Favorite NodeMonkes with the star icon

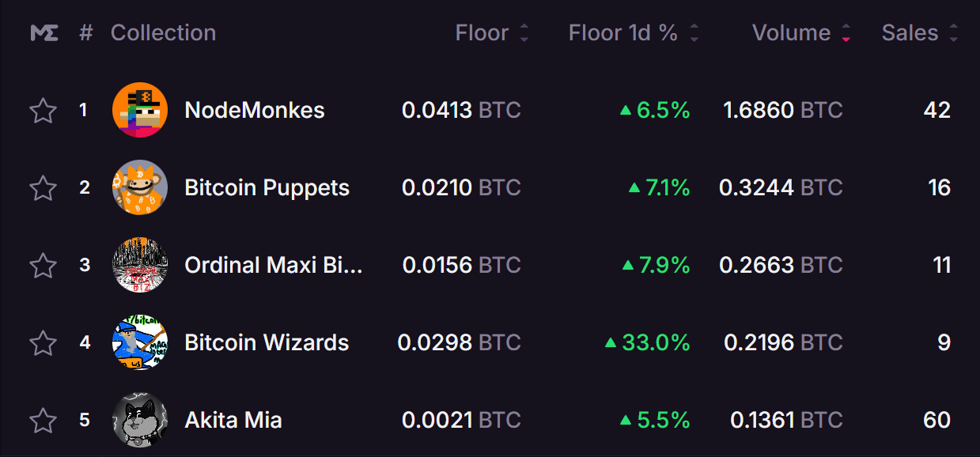click(43, 111)
